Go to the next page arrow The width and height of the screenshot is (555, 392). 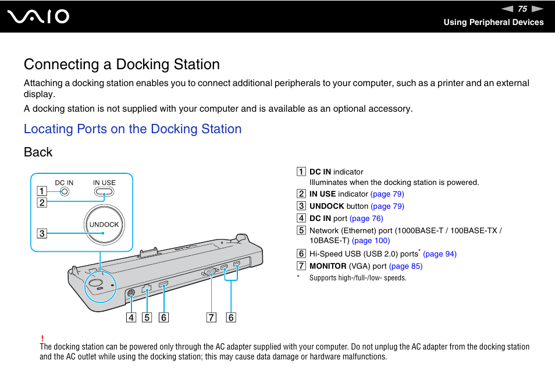(x=538, y=9)
